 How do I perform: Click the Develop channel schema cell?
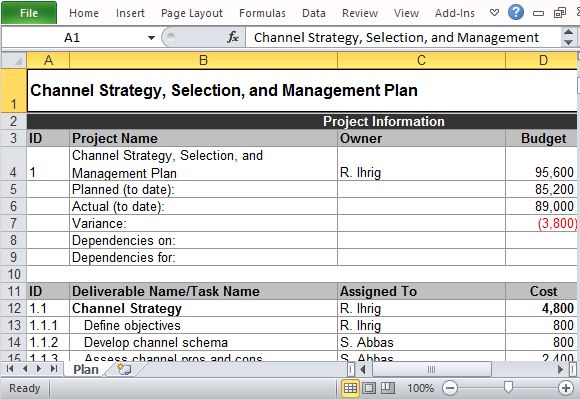[x=203, y=343]
